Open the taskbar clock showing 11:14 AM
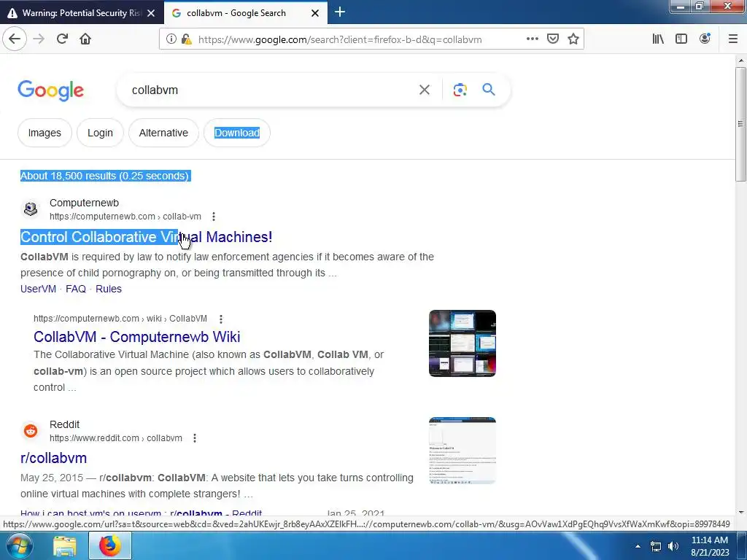This screenshot has width=747, height=560. coord(710,546)
